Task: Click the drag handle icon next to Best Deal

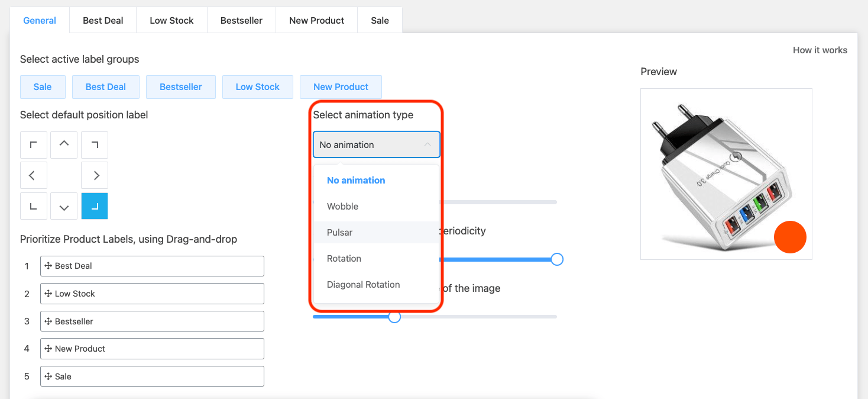Action: [48, 266]
